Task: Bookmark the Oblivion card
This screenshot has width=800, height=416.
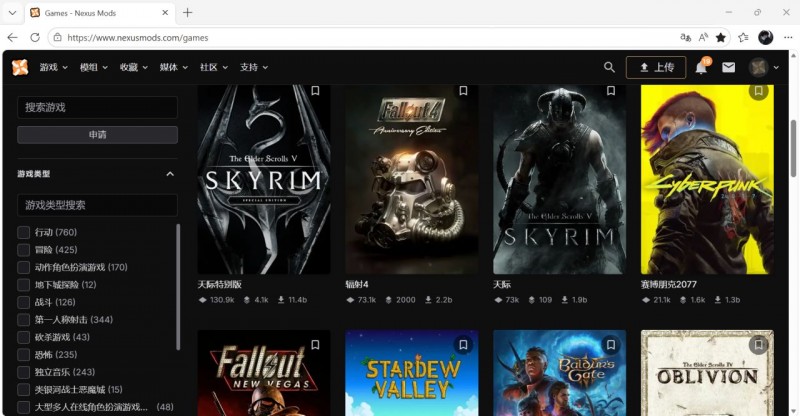Action: [x=759, y=345]
